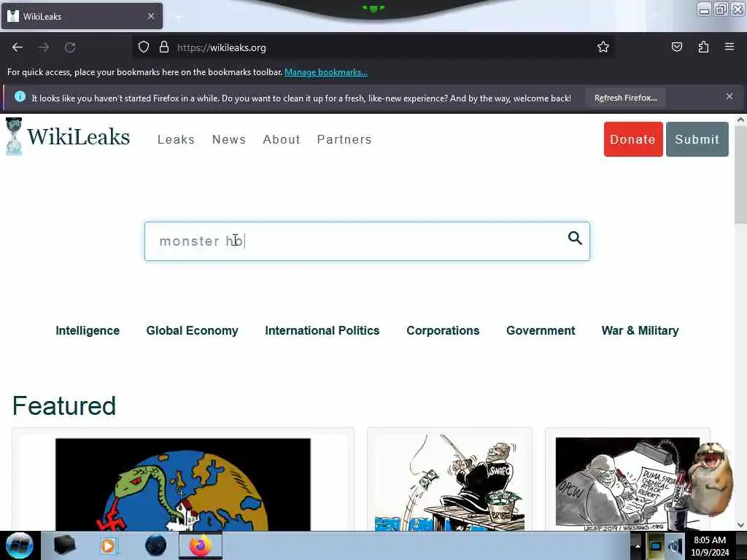This screenshot has width=747, height=560.
Task: Open the Pocket save icon
Action: coord(676,47)
